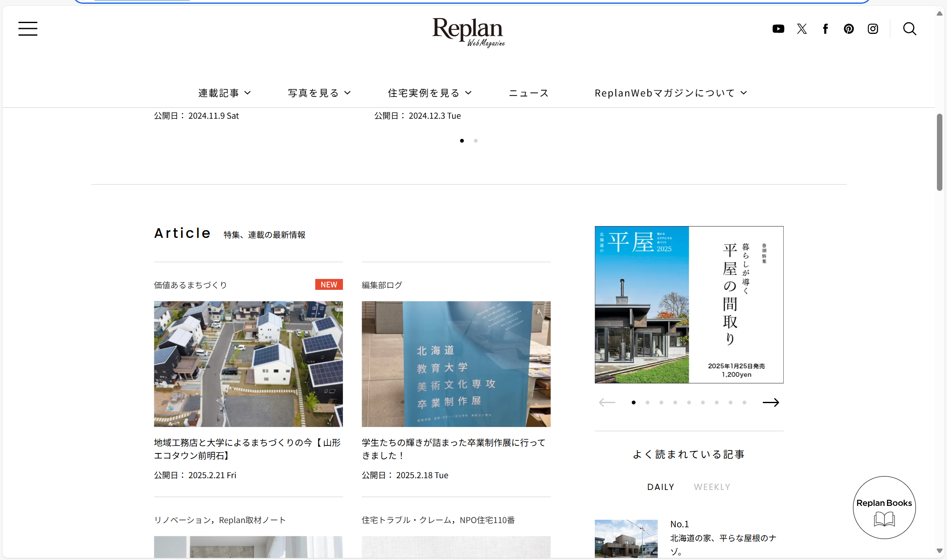Switch to the DAILY ranking tab

click(x=661, y=487)
